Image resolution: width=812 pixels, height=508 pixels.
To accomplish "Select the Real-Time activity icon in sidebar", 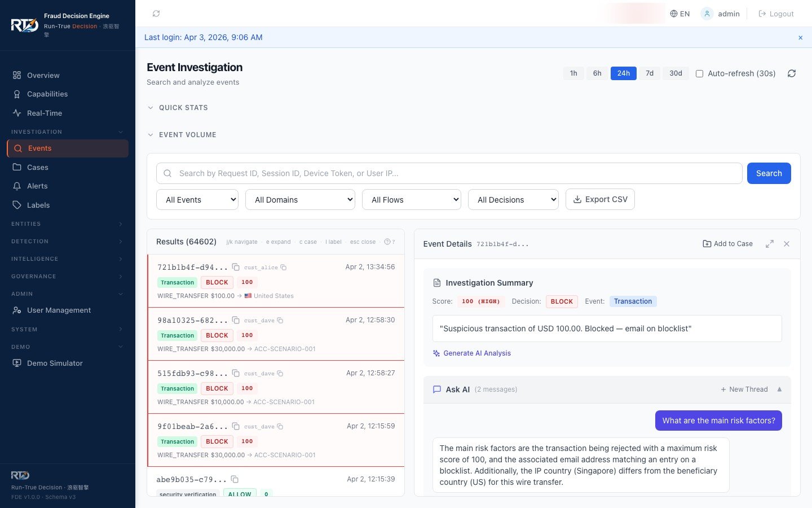I will [17, 113].
